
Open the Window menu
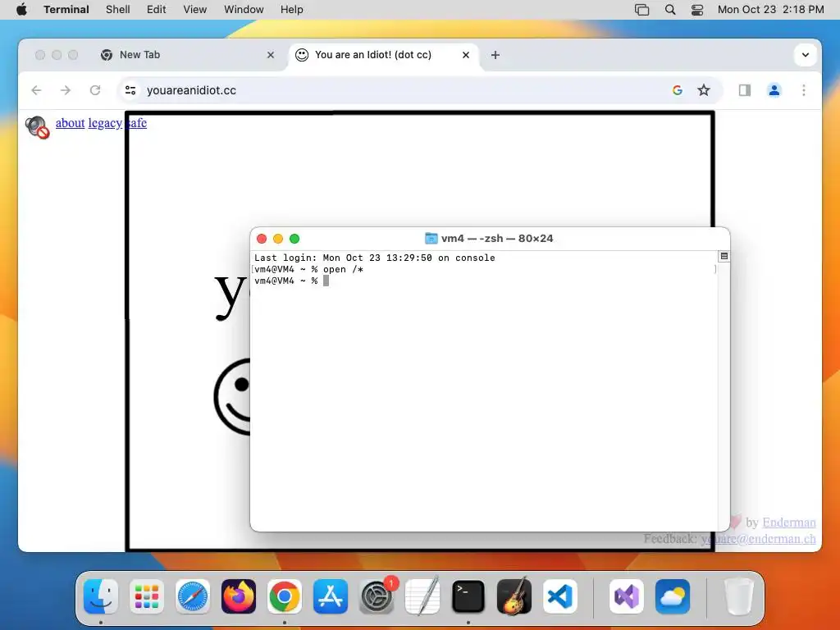tap(244, 10)
